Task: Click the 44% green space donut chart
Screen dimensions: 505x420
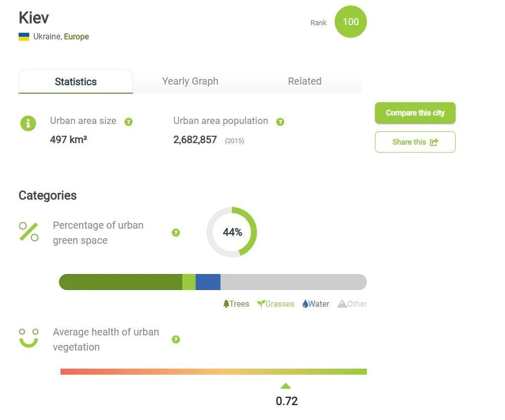Action: click(x=232, y=232)
